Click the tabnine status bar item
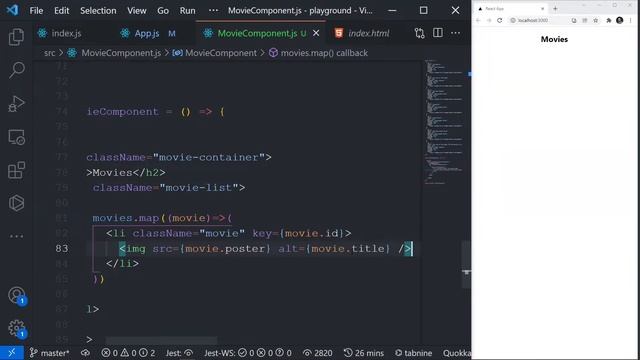 click(413, 353)
